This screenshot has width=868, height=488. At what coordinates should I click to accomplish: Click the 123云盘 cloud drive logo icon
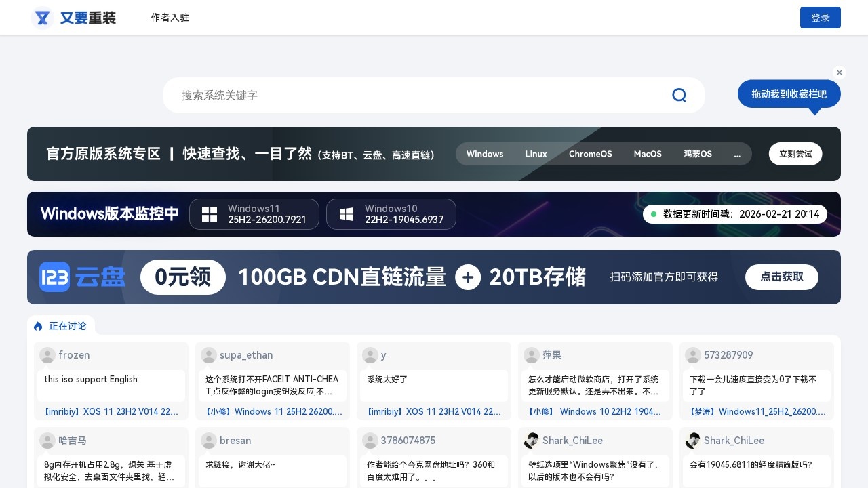coord(54,277)
